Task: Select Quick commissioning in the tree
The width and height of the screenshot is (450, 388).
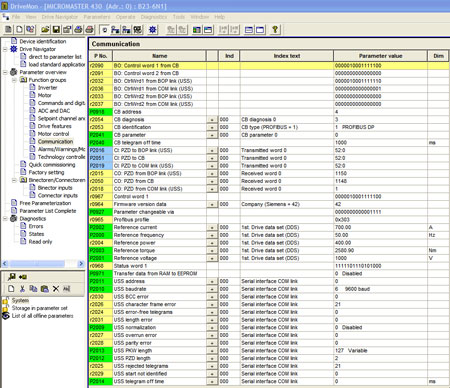Action: 52,165
